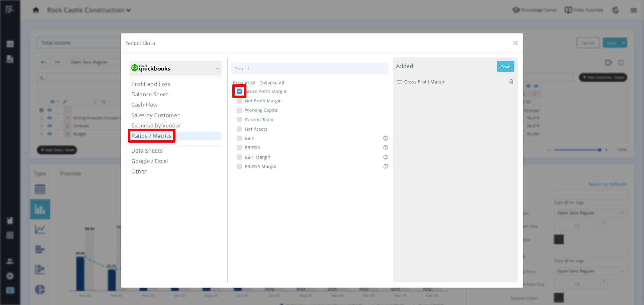Click Expand All in the metrics list

click(244, 83)
